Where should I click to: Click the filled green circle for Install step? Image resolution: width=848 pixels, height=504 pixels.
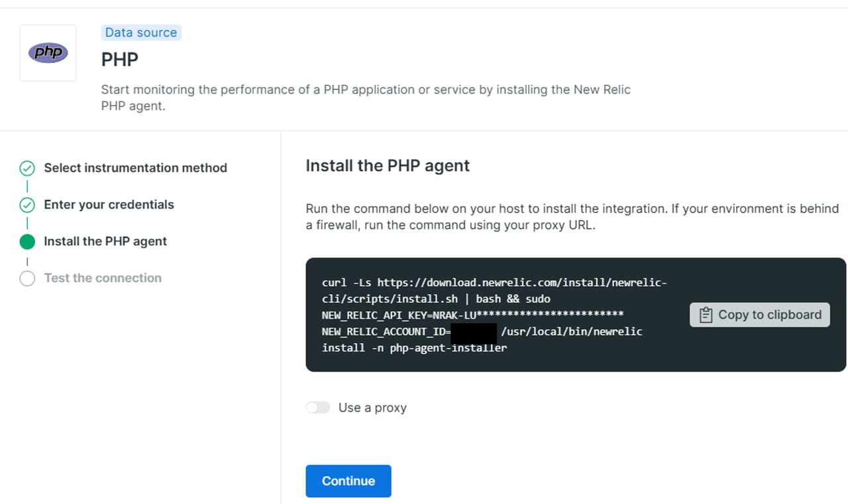27,242
